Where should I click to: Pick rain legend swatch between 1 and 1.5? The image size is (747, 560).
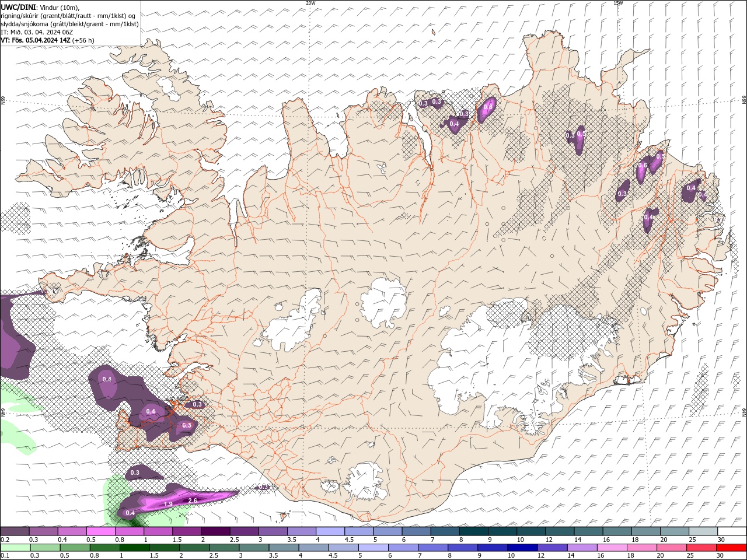134,547
